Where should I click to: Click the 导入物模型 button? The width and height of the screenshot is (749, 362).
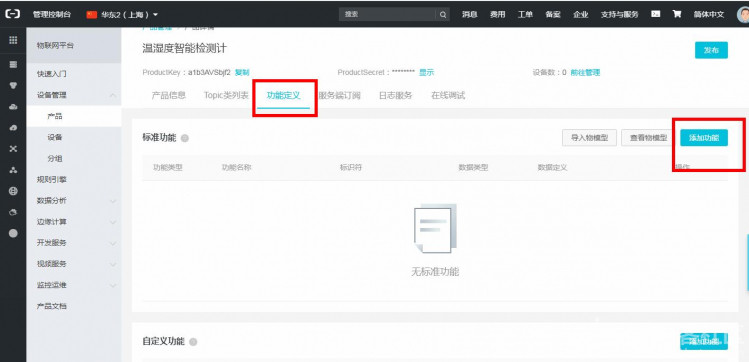pyautogui.click(x=589, y=138)
